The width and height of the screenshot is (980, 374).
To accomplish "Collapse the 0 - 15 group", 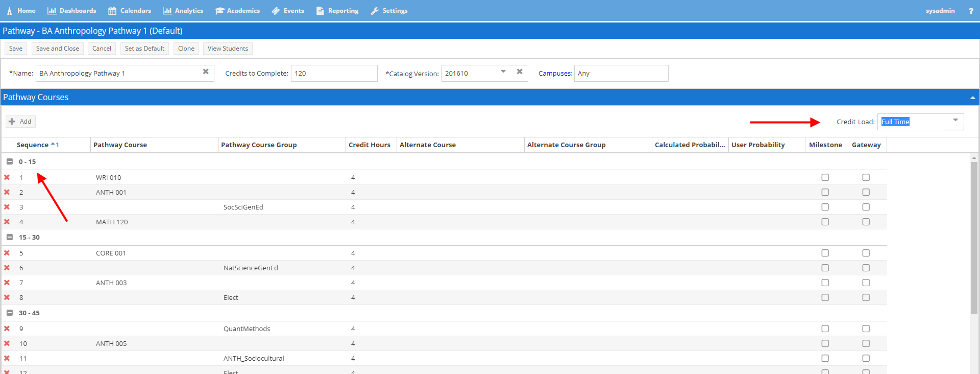I will click(x=9, y=161).
